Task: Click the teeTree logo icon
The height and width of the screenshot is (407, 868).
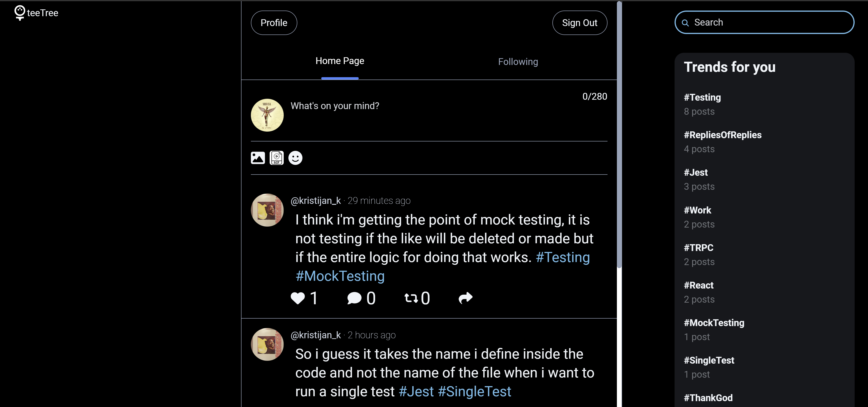Action: 20,13
